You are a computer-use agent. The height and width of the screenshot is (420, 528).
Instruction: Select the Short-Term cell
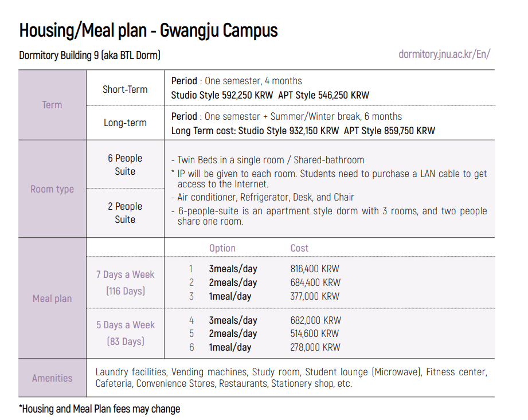coord(125,89)
